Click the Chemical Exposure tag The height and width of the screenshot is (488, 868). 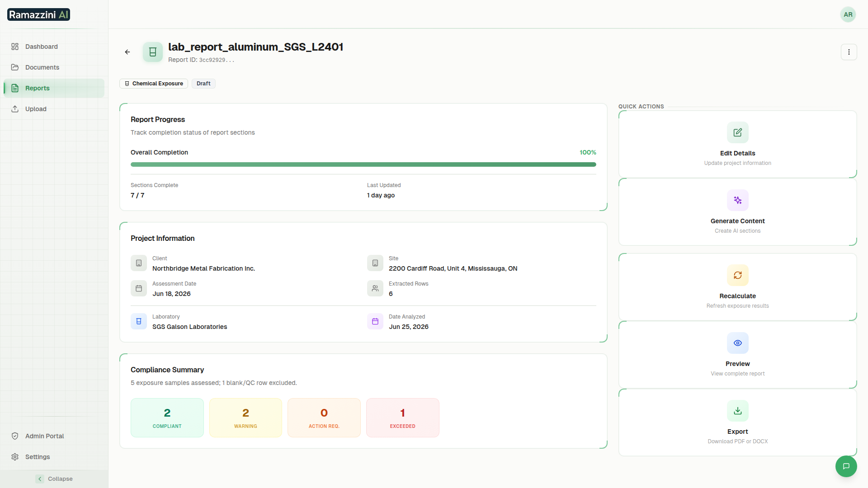pos(154,84)
